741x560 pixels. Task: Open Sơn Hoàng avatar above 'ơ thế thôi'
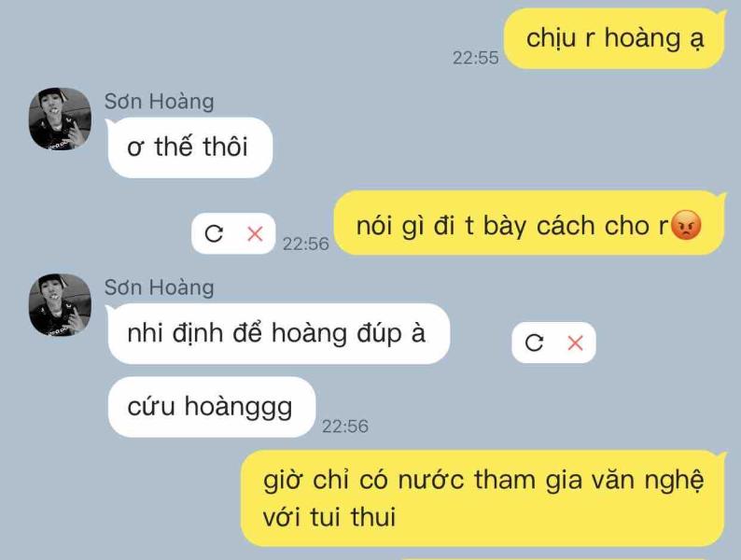pos(60,119)
